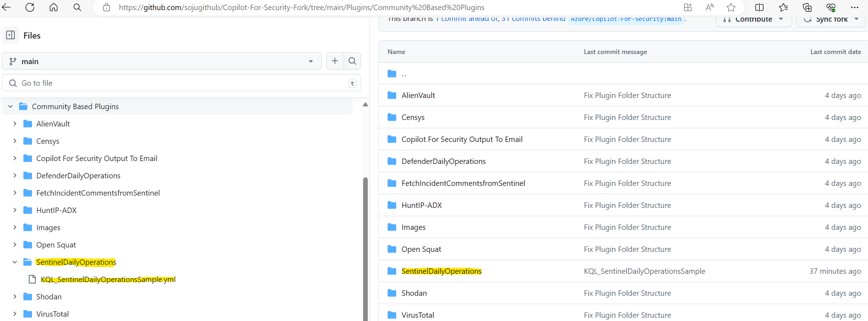
Task: Open browser settings three-dots menu
Action: (x=855, y=8)
